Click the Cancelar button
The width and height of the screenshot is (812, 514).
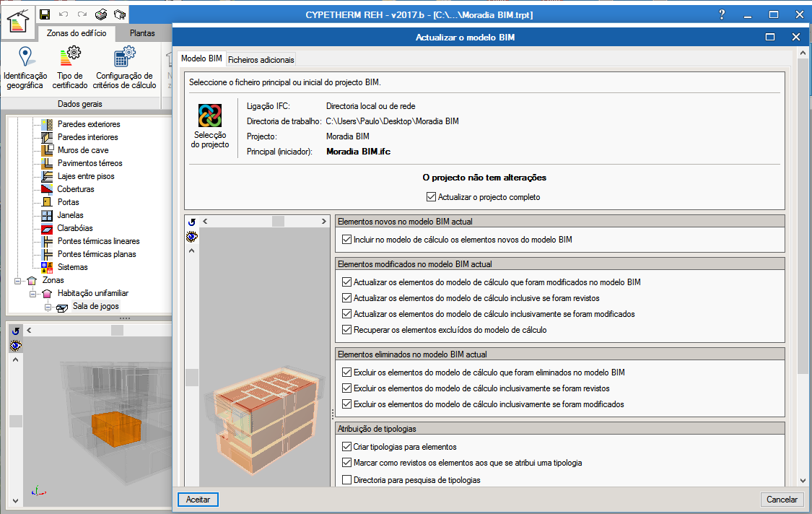[x=782, y=500]
